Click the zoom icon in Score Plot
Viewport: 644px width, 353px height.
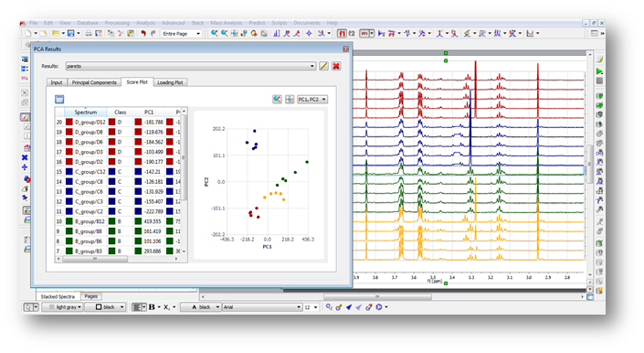(x=277, y=99)
